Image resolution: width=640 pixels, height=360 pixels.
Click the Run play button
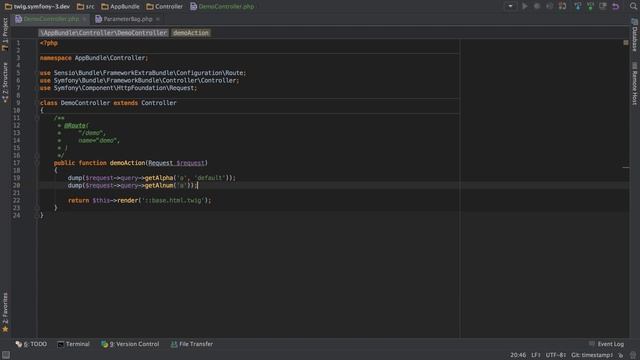pos(525,7)
